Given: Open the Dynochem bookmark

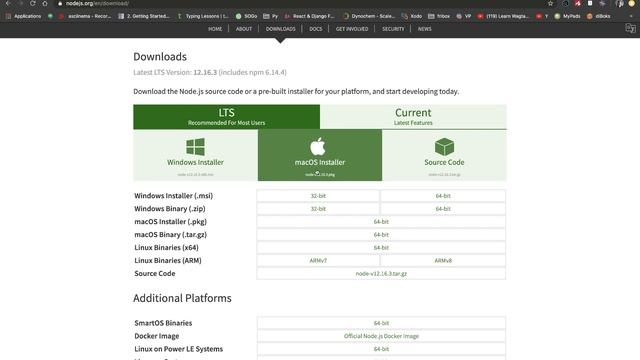Looking at the screenshot, I should pos(369,16).
